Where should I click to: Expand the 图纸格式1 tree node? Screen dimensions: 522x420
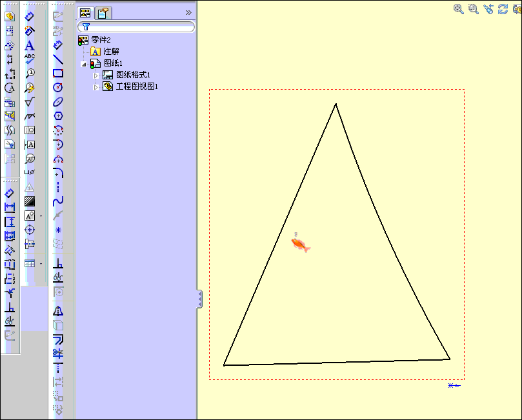96,75
